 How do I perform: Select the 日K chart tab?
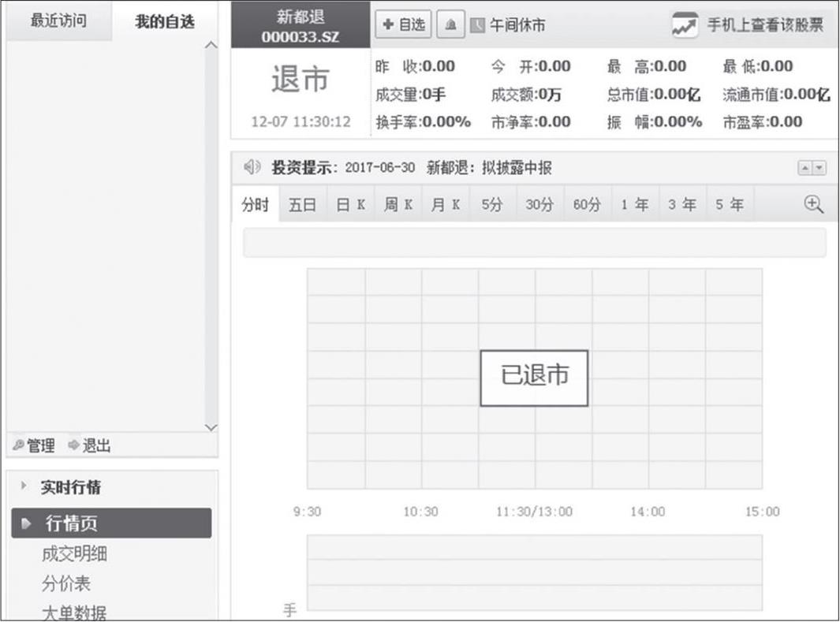click(350, 205)
